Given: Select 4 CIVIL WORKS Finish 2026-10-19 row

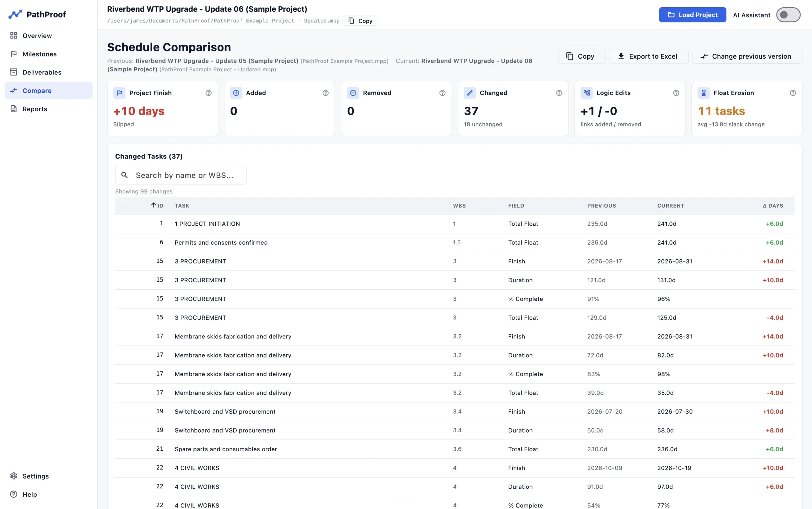Looking at the screenshot, I should pos(455,468).
